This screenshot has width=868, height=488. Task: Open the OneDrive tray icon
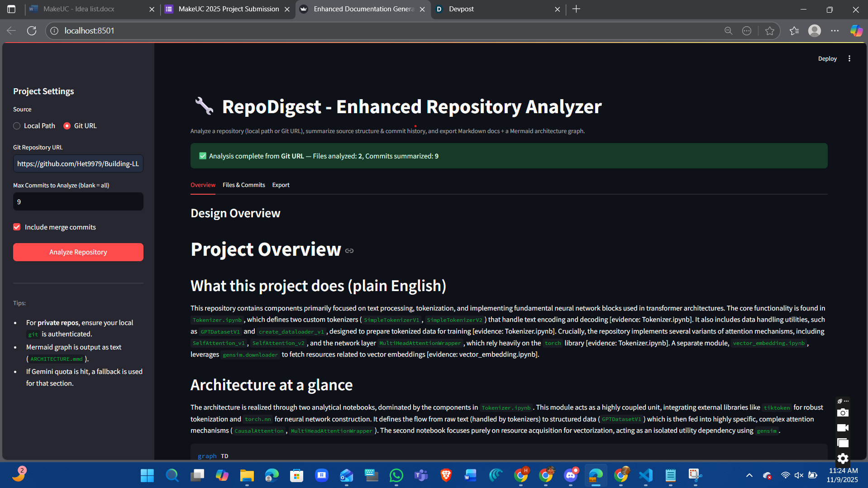(767, 475)
